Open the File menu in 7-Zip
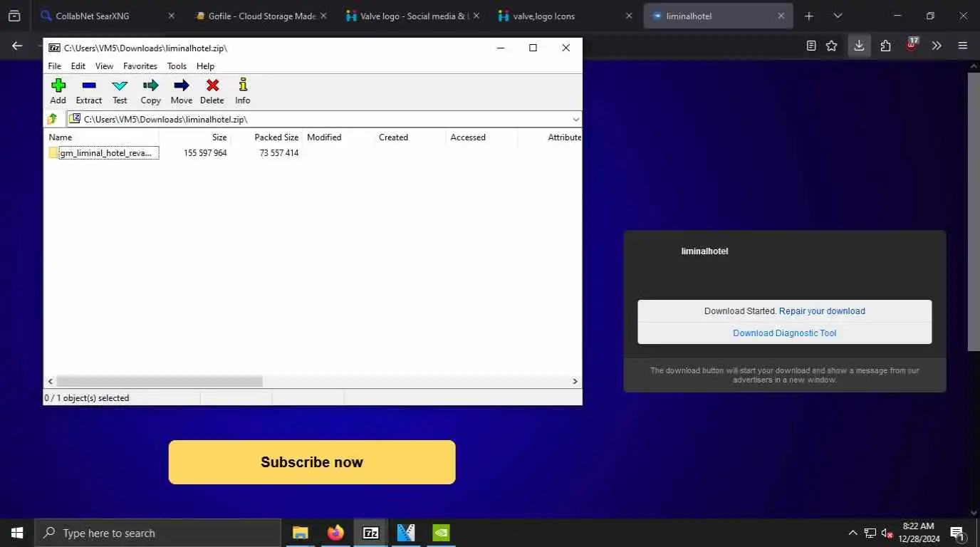The width and height of the screenshot is (980, 547). (54, 66)
